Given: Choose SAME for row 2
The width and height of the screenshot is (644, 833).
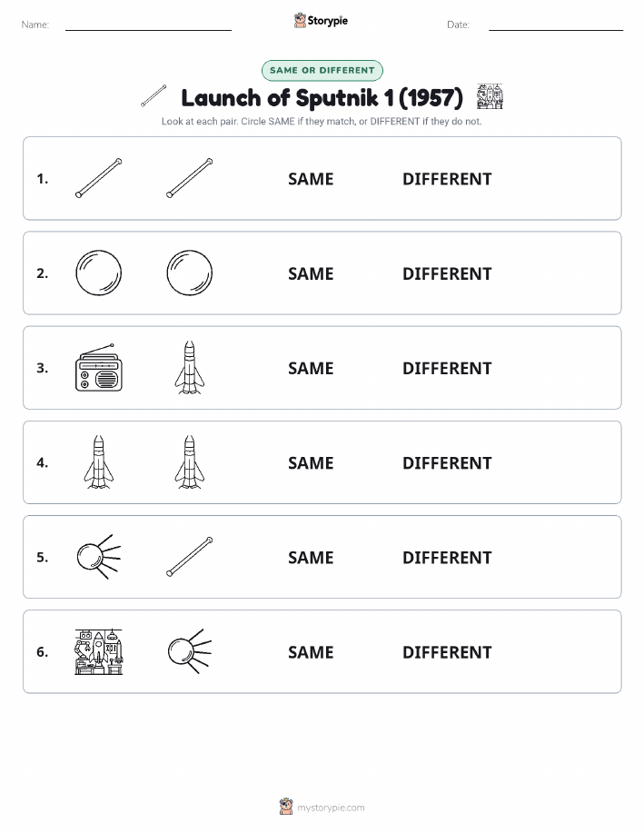Looking at the screenshot, I should 311,273.
